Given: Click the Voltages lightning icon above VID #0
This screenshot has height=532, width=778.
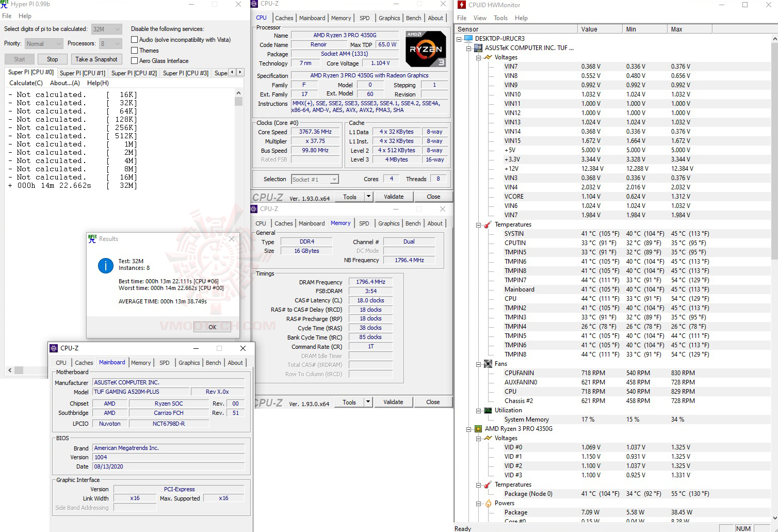Looking at the screenshot, I should (x=488, y=438).
